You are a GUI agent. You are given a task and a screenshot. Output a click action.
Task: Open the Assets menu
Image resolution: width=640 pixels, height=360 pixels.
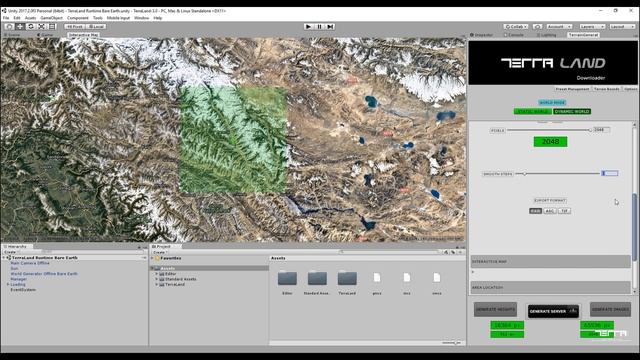point(31,18)
